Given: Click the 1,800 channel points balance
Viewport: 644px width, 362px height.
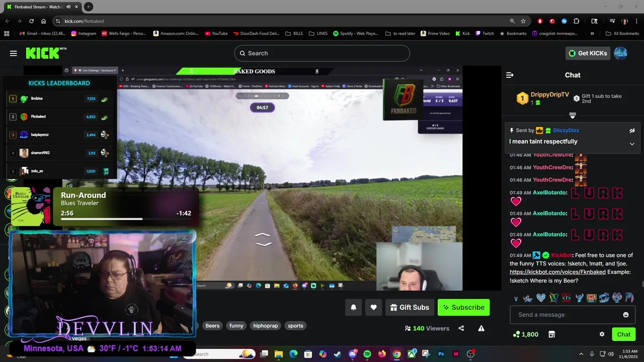Looking at the screenshot, I should tap(526, 334).
